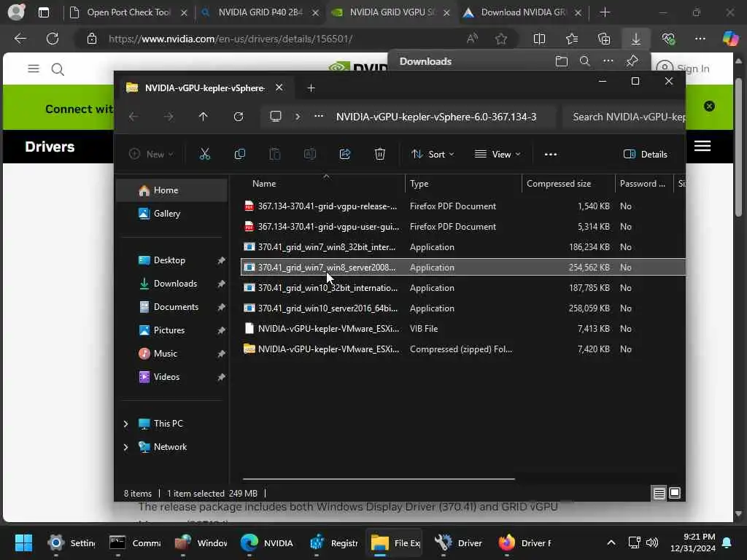747x560 pixels.
Task: Open the New dropdown in File Explorer
Action: click(x=152, y=155)
